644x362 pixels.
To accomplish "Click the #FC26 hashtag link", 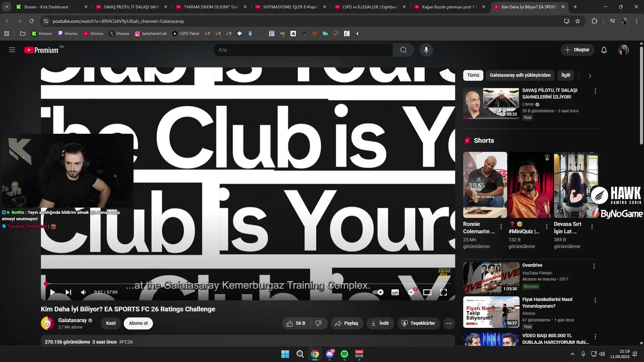I will (126, 342).
